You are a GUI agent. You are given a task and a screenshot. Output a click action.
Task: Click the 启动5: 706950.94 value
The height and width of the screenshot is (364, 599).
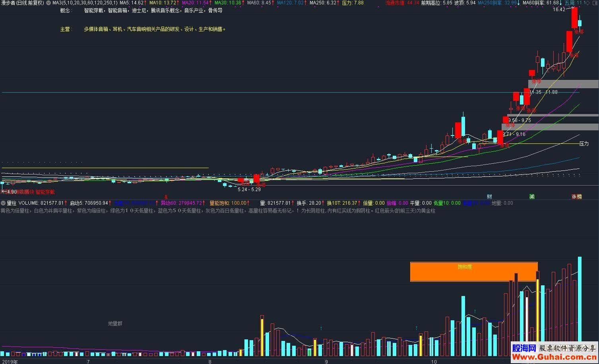point(89,203)
